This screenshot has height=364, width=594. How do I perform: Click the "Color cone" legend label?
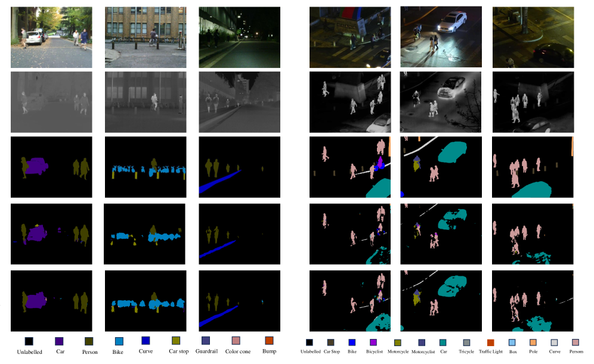click(x=238, y=351)
